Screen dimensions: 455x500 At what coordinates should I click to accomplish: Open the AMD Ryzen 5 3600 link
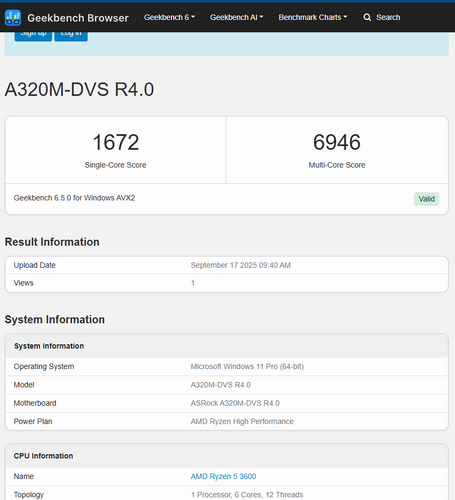(x=223, y=476)
